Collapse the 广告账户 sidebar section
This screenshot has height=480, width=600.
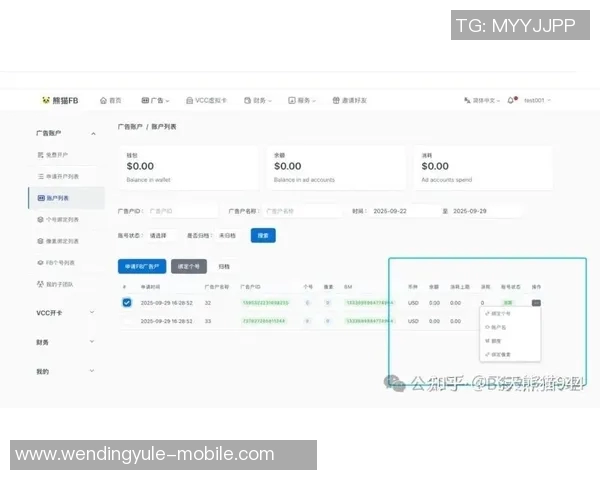pos(66,133)
